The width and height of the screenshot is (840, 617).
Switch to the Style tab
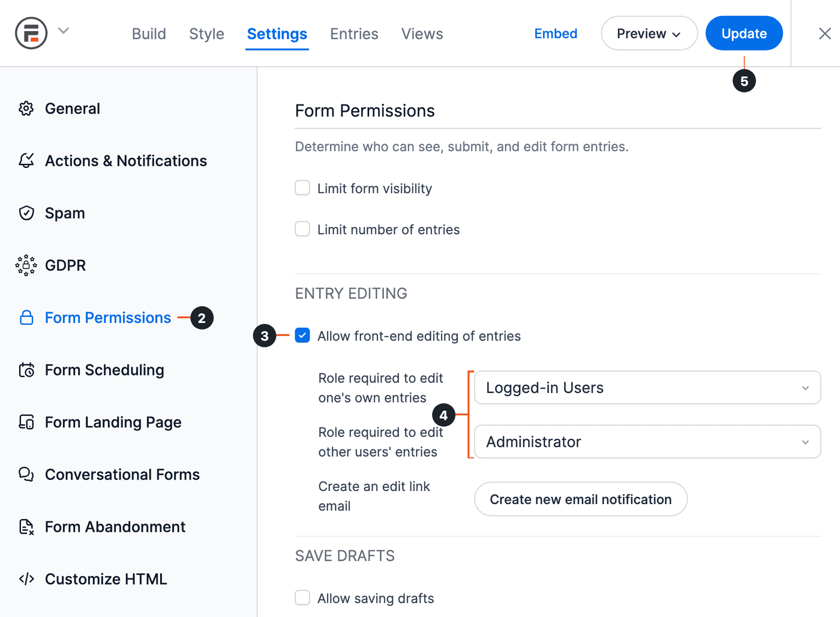pos(206,34)
